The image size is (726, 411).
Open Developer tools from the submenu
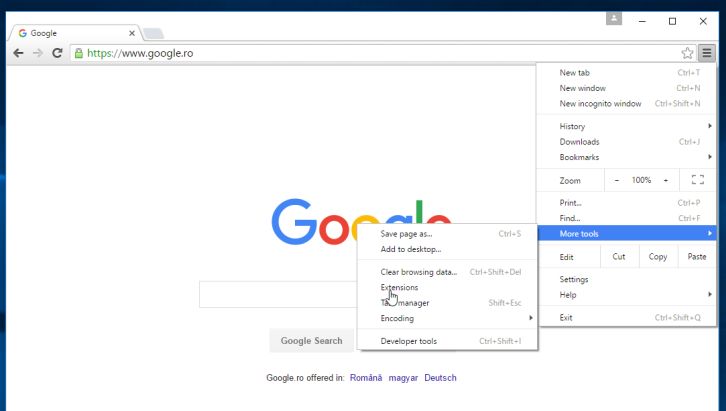(x=447, y=341)
